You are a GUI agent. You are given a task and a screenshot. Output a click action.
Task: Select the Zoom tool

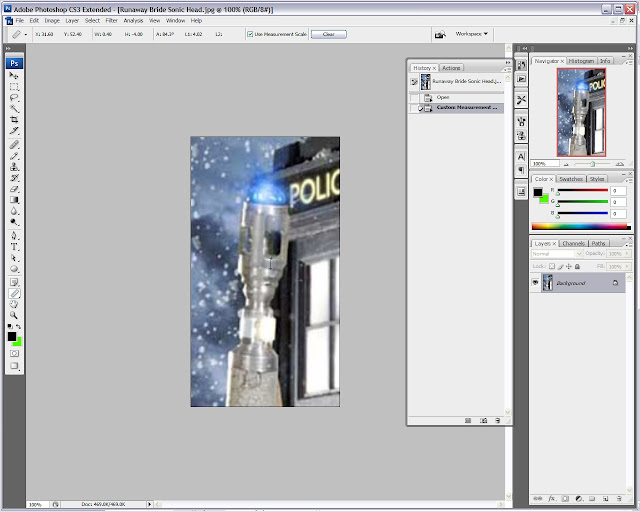click(x=14, y=315)
